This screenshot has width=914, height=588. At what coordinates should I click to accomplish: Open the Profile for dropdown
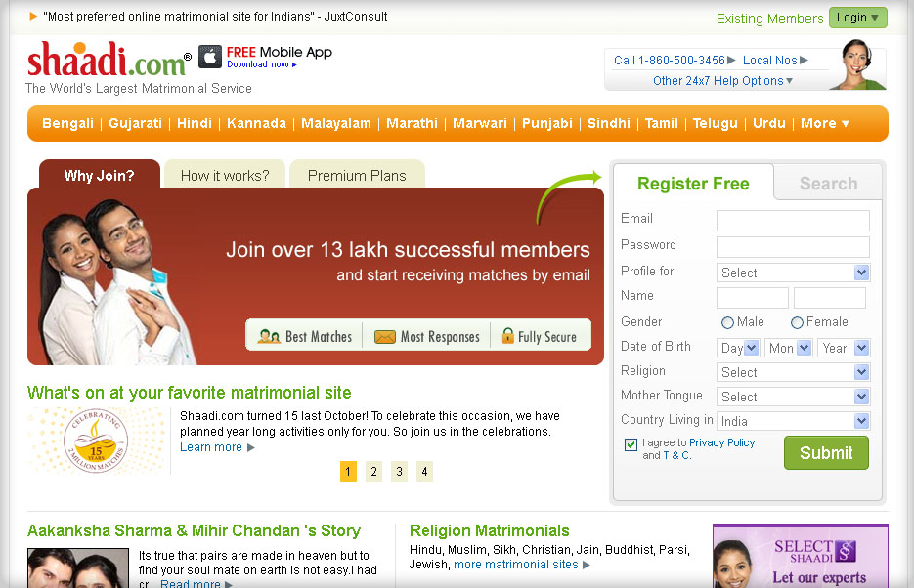pyautogui.click(x=793, y=273)
